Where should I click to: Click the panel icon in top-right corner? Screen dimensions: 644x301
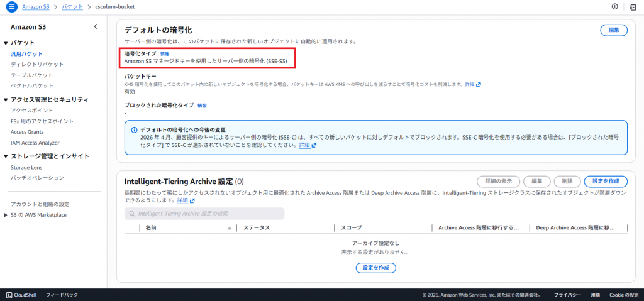click(632, 6)
